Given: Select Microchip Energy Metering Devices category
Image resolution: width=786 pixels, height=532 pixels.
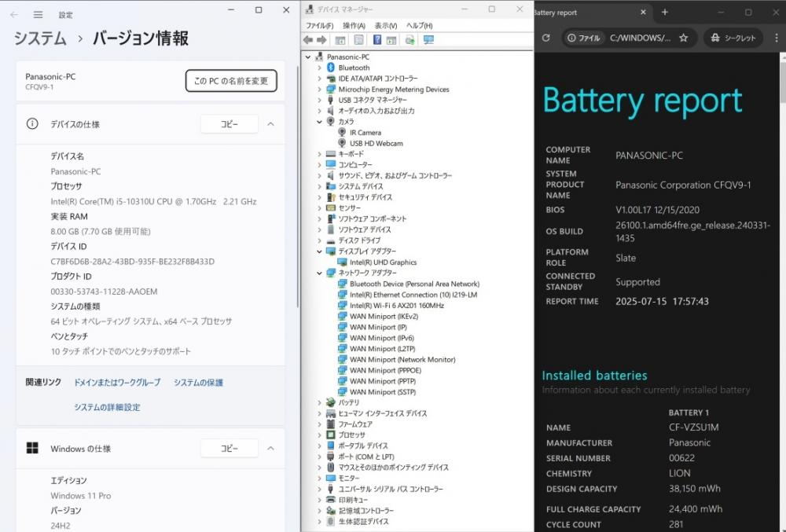Looking at the screenshot, I should point(394,89).
